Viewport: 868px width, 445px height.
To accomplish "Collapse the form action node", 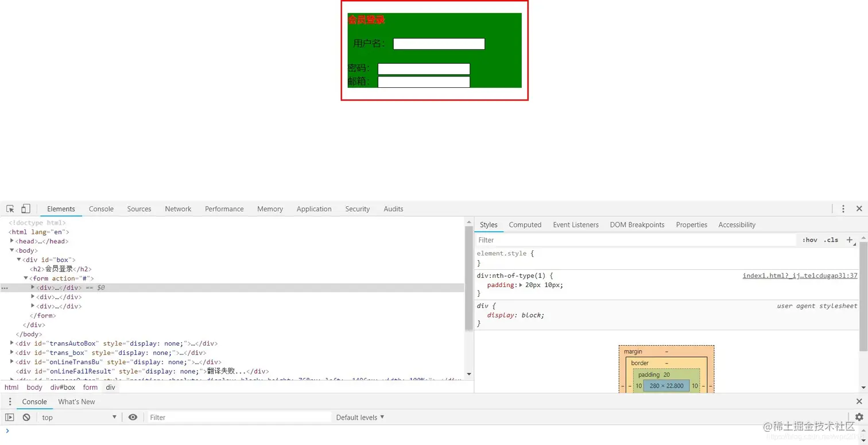I will 26,278.
